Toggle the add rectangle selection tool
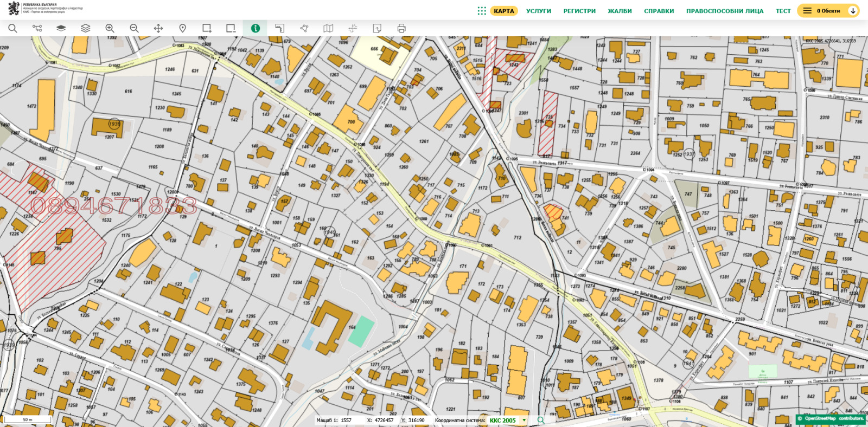The width and height of the screenshot is (868, 427). click(x=207, y=28)
